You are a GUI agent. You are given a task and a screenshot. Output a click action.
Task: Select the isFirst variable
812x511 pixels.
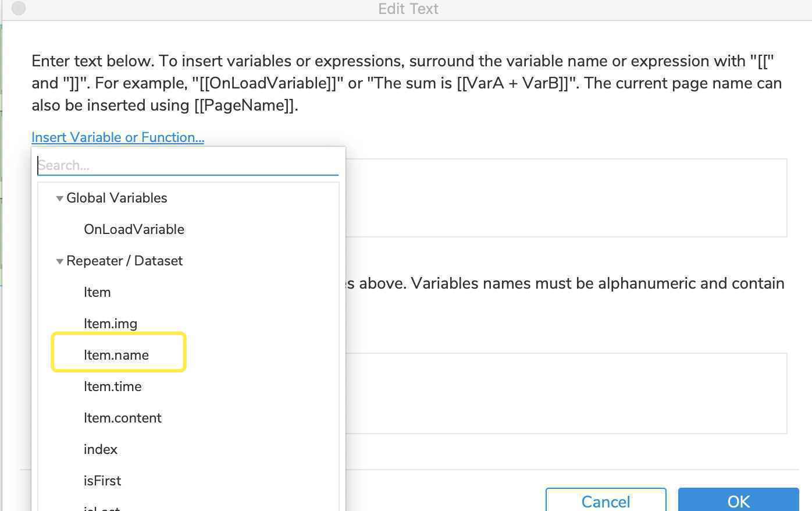102,481
